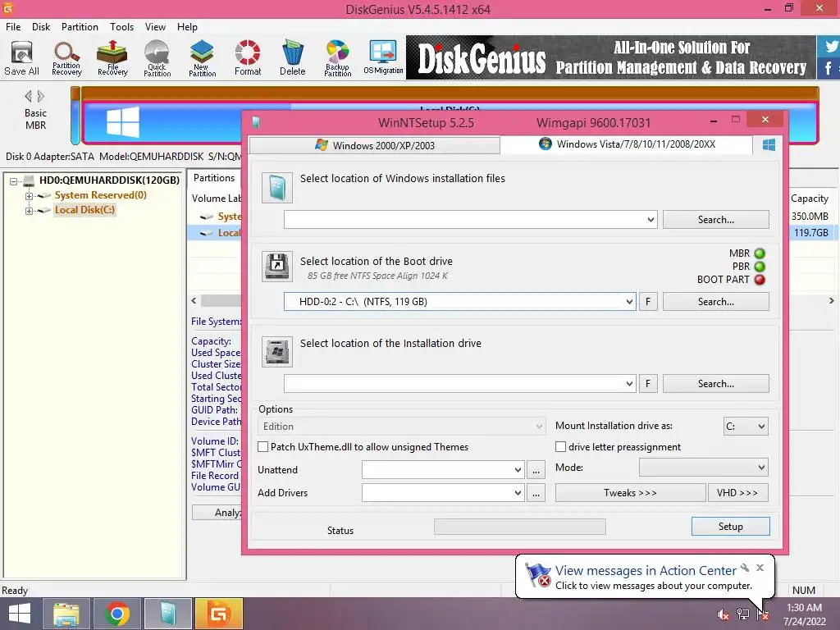Click Windows installation files location icon
This screenshot has width=840, height=630.
[x=277, y=188]
